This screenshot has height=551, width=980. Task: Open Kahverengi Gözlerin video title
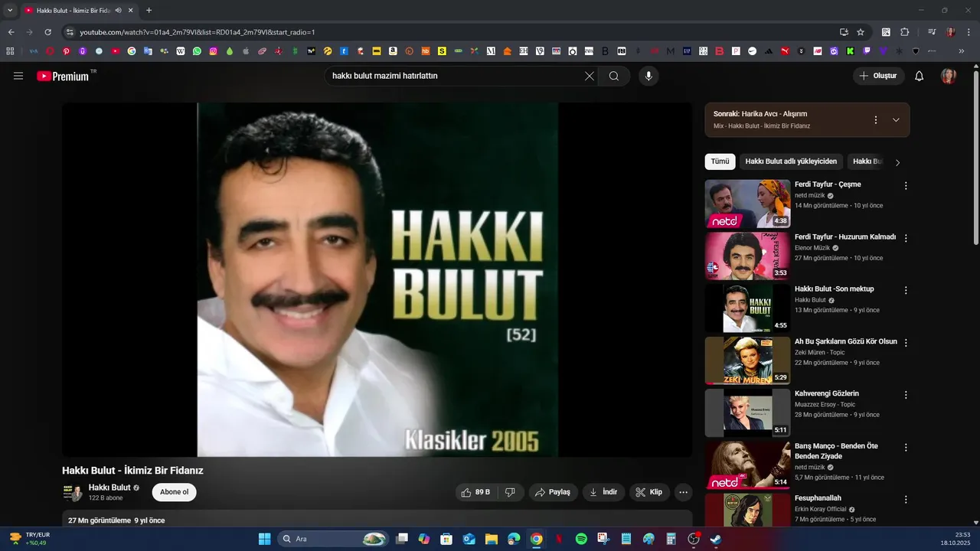point(827,393)
